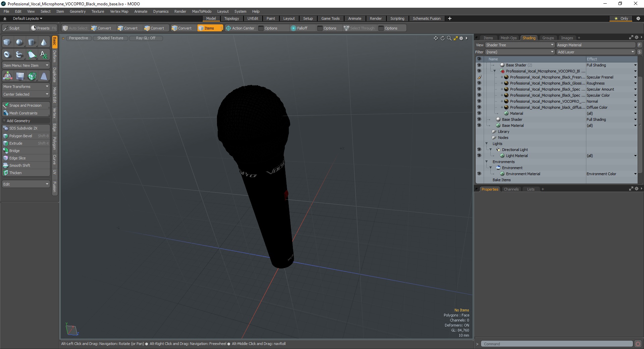Click the Command input field
Screen dimensions: 644x349
(557, 344)
